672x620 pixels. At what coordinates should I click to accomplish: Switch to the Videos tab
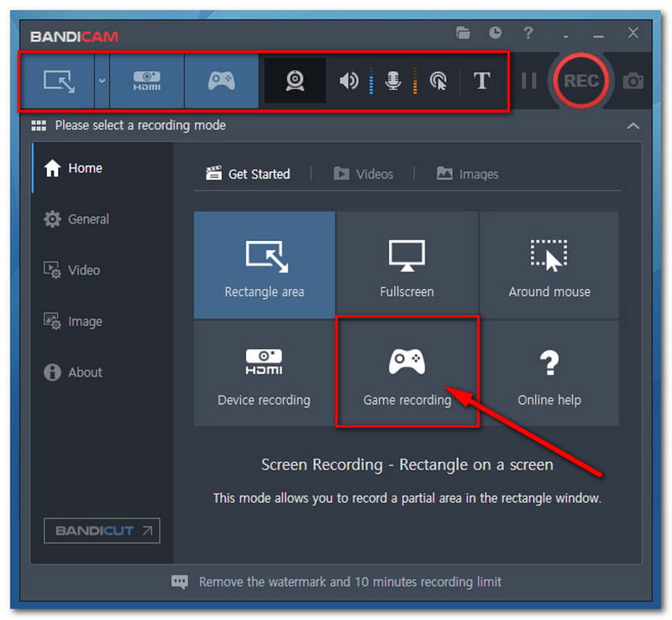pyautogui.click(x=364, y=174)
